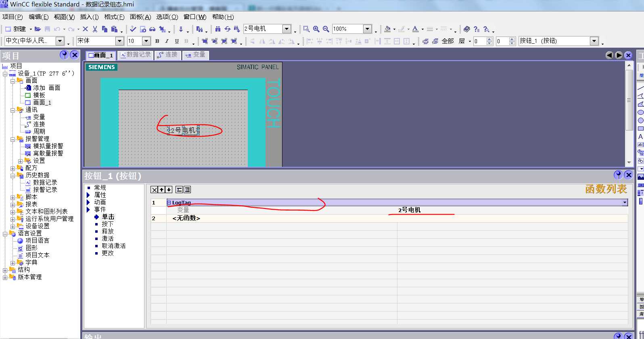Select the 2号电机 button on canvas
Viewport: 644px width, 339px height.
[x=184, y=130]
